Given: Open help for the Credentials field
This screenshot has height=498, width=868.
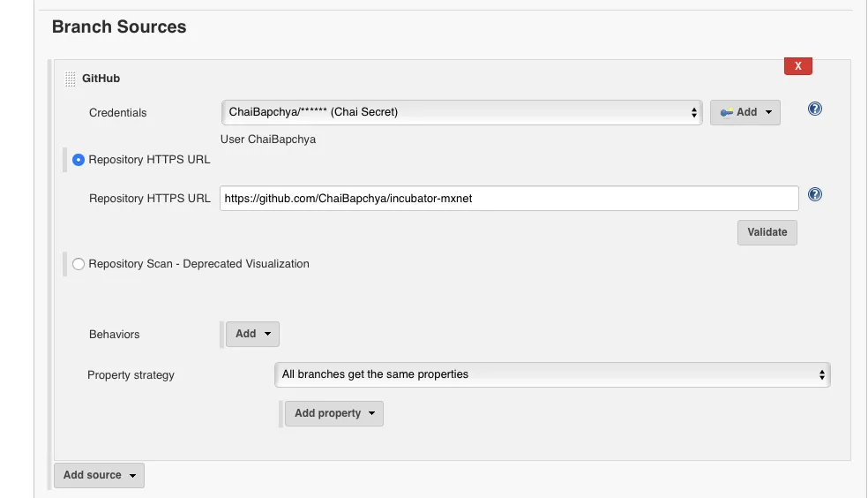Looking at the screenshot, I should [815, 109].
